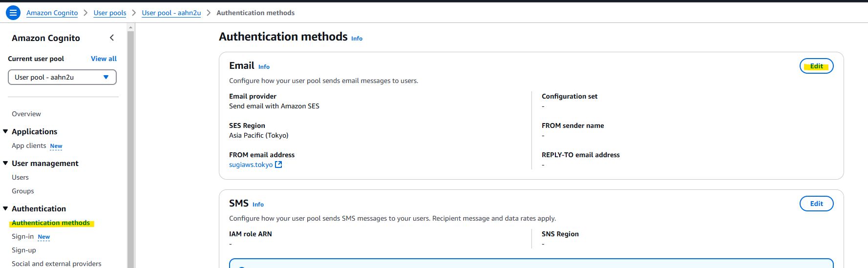Viewport: 868px width, 268px height.
Task: Go to Amazon Cognito breadcrumb
Action: (52, 13)
